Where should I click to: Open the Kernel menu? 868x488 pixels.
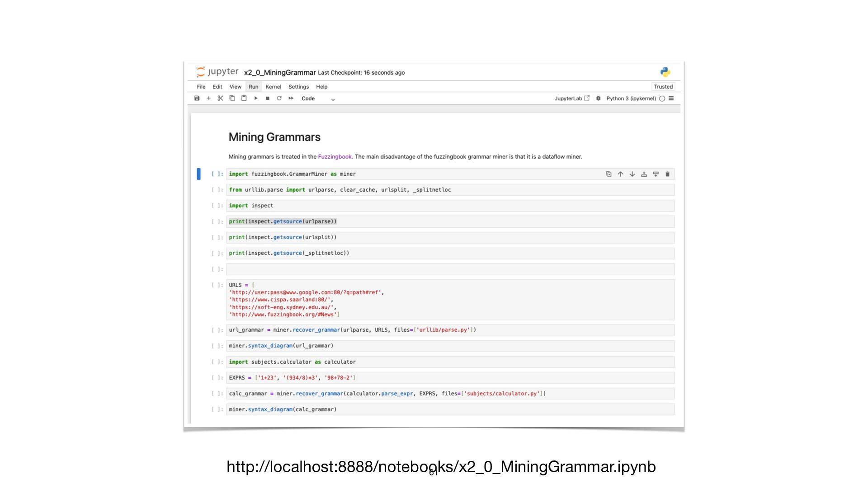coord(274,87)
